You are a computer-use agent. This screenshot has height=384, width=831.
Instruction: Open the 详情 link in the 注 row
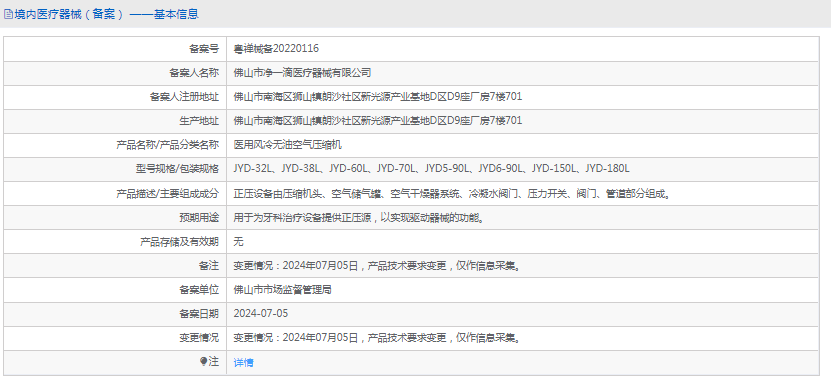click(x=243, y=362)
